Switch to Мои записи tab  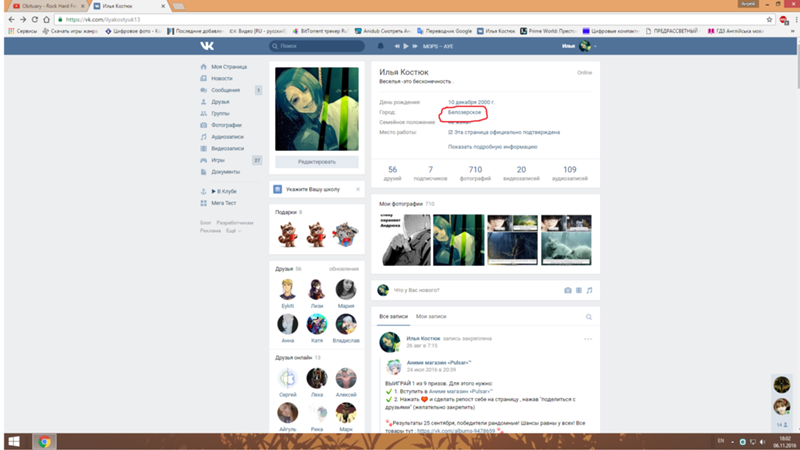431,316
